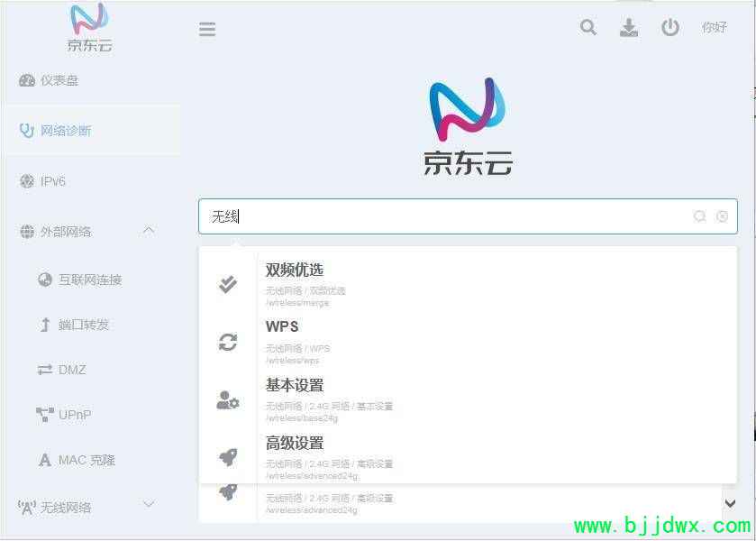This screenshot has width=756, height=541.
Task: Click the magnifier icon inside the search box
Action: pyautogui.click(x=699, y=216)
